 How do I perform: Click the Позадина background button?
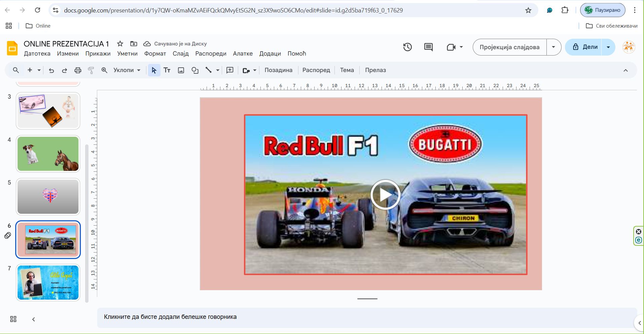coord(278,70)
